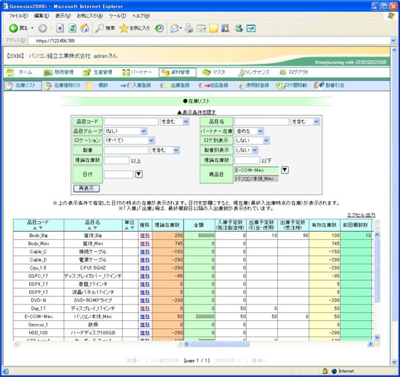
Task: Click the table's horizontal scrollbar
Action: pyautogui.click(x=278, y=344)
